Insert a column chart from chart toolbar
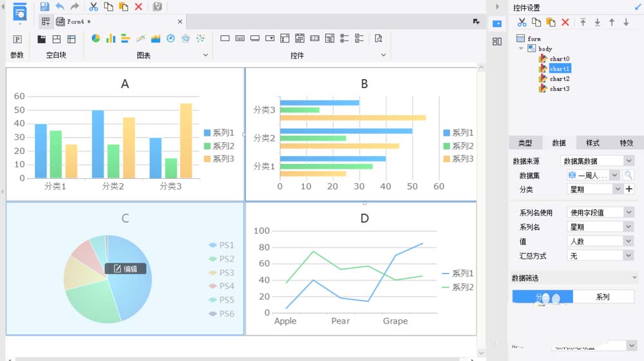The width and height of the screenshot is (644, 361). [x=111, y=39]
